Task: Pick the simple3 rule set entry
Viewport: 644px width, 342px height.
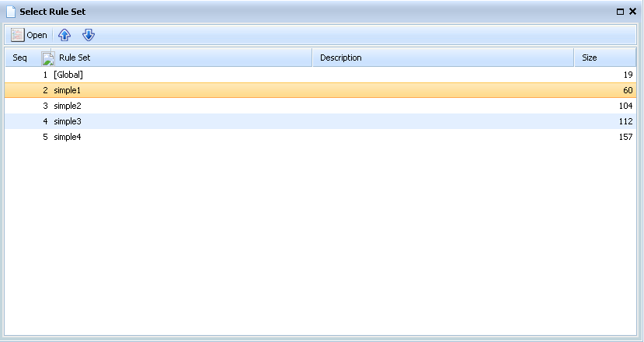Action: pyautogui.click(x=67, y=121)
